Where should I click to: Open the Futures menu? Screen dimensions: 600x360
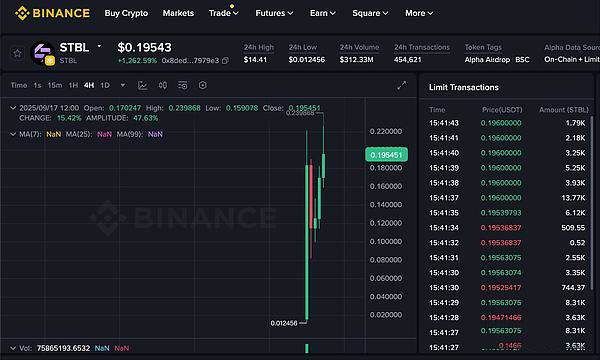tap(274, 13)
